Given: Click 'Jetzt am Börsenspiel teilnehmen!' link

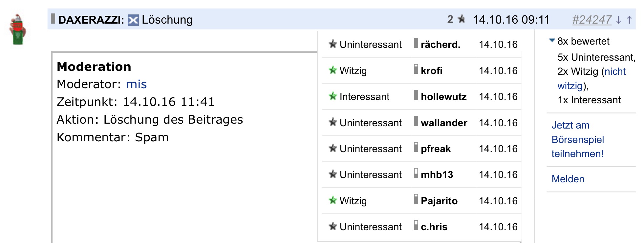Looking at the screenshot, I should [577, 139].
